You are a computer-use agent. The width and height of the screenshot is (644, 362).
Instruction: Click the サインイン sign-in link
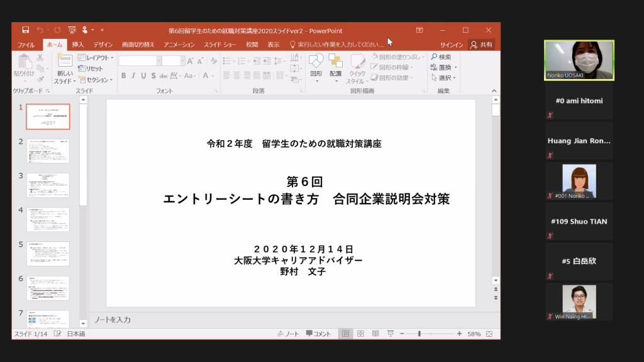(x=452, y=45)
